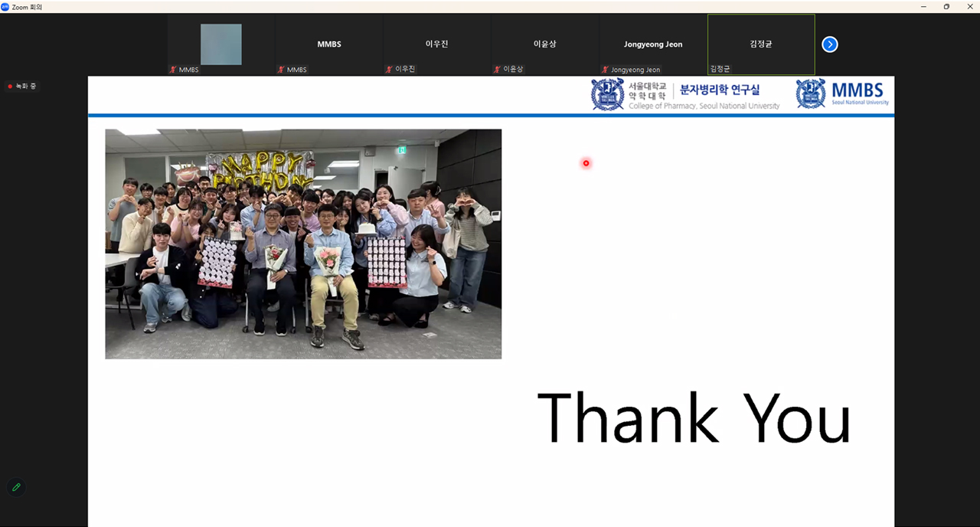This screenshot has height=527, width=980.
Task: Select the 김정균 active speaker tile
Action: pyautogui.click(x=760, y=44)
